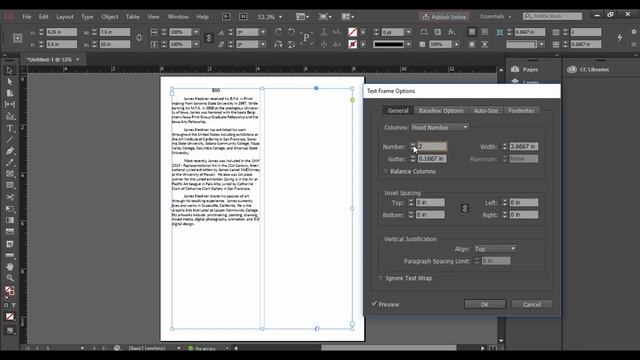Select the Page tool

point(9,93)
